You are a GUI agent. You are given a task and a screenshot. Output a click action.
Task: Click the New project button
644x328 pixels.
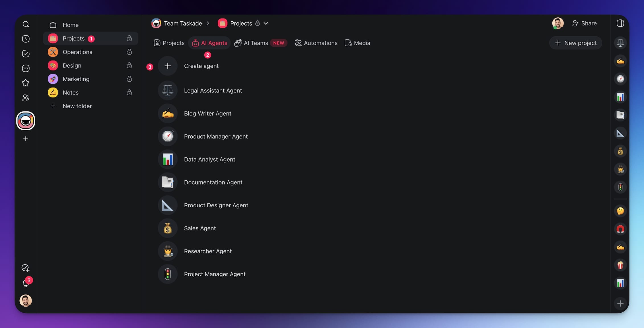coord(575,43)
